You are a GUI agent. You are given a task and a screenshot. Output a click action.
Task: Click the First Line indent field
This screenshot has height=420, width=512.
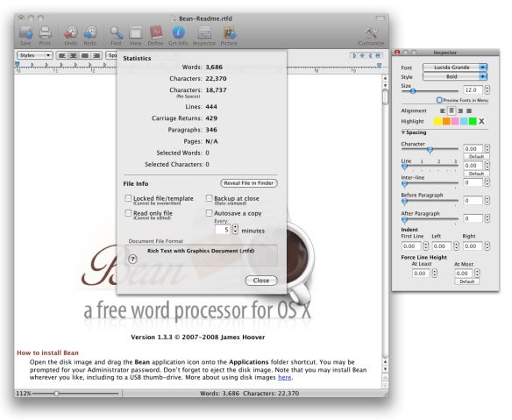tap(411, 246)
